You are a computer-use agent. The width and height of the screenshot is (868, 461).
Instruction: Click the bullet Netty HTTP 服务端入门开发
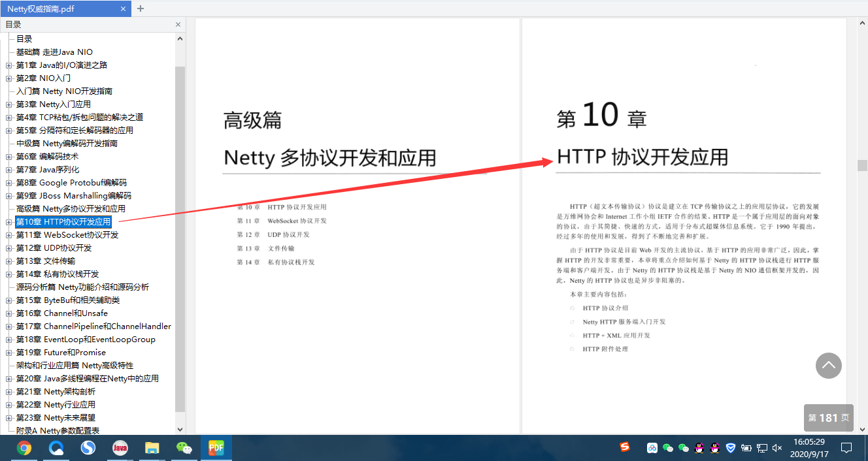pyautogui.click(x=624, y=322)
